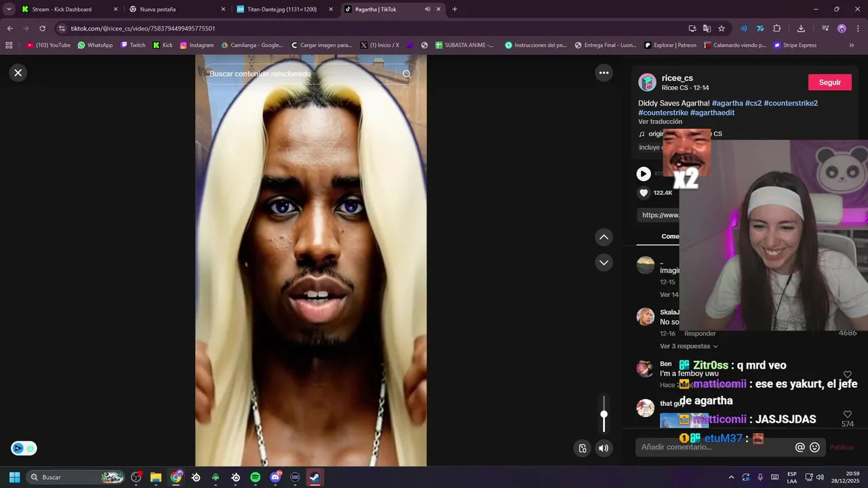Open the #agarthaedit hashtag
868x488 pixels.
712,113
